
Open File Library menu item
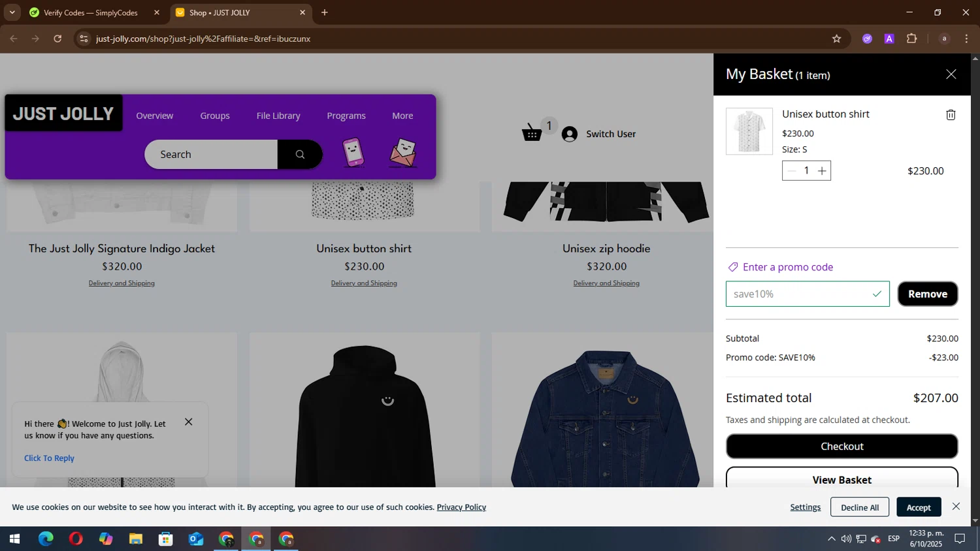pyautogui.click(x=278, y=116)
